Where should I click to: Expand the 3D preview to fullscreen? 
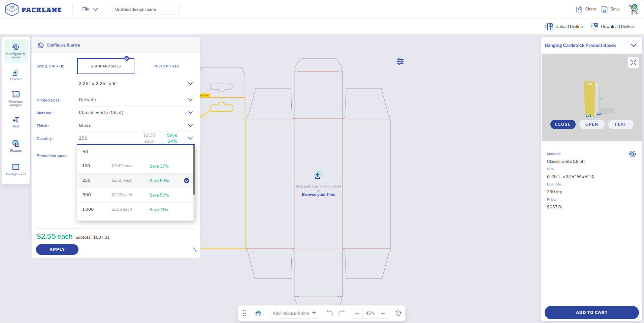tap(633, 62)
